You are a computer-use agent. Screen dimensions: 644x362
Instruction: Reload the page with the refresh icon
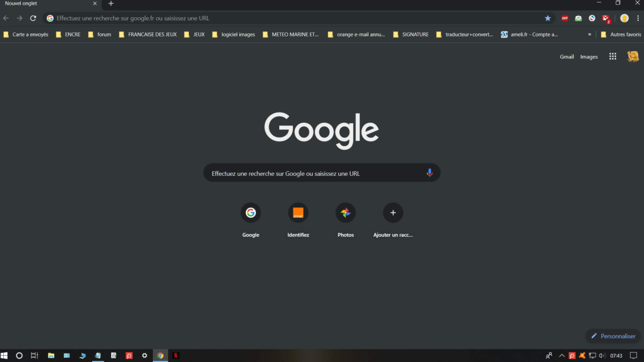33,18
